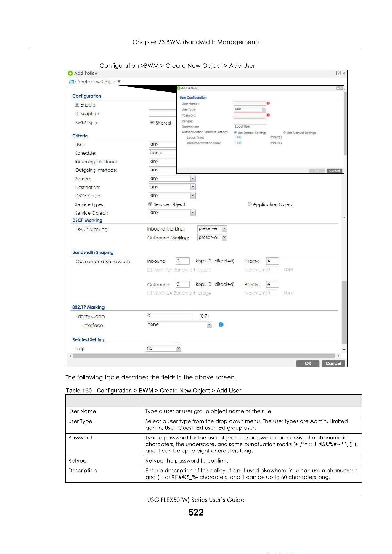The image size is (392, 554).
Task: Click the blue info icon beside Interface
Action: point(221,325)
